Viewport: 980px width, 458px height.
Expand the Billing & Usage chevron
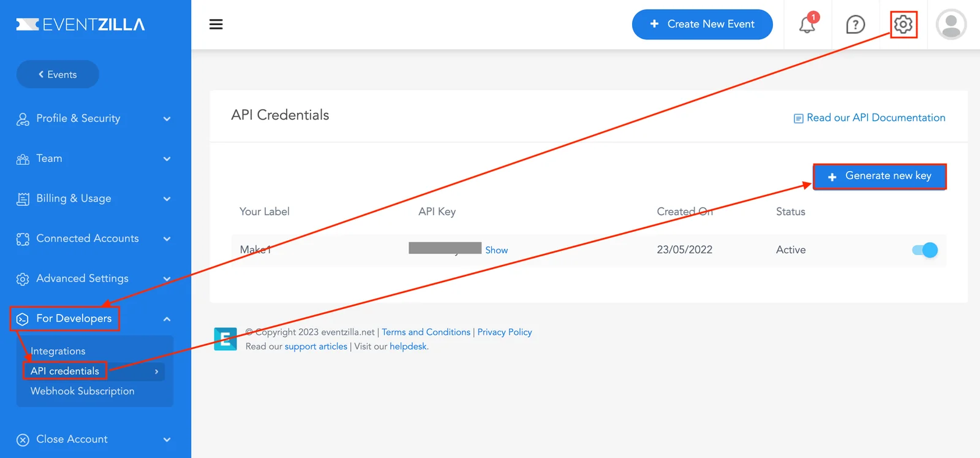click(167, 199)
